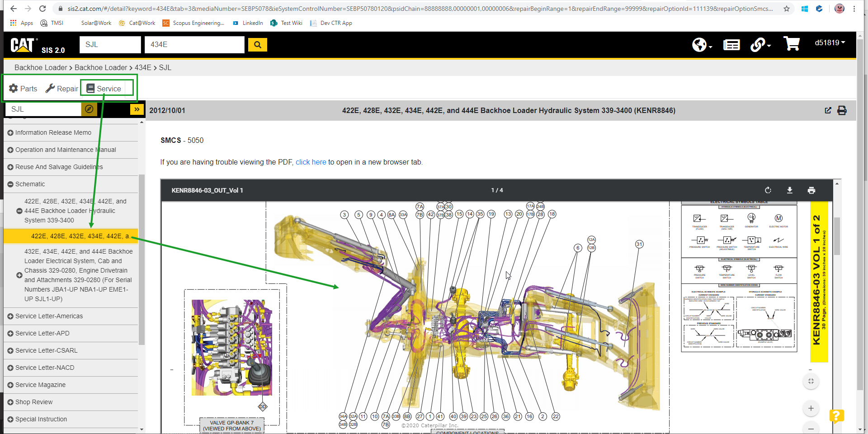
Task: Open the Test Wiki bookmark
Action: 286,23
